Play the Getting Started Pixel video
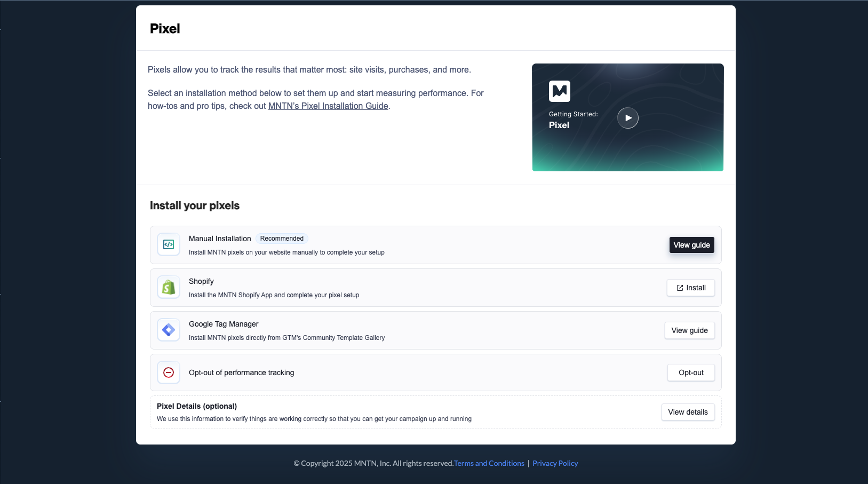 click(627, 118)
